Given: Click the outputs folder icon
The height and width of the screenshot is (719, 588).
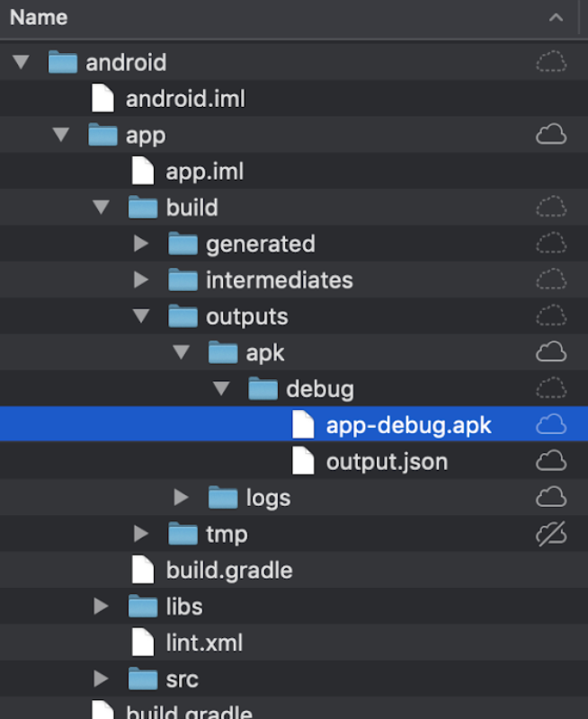Looking at the screenshot, I should (183, 316).
